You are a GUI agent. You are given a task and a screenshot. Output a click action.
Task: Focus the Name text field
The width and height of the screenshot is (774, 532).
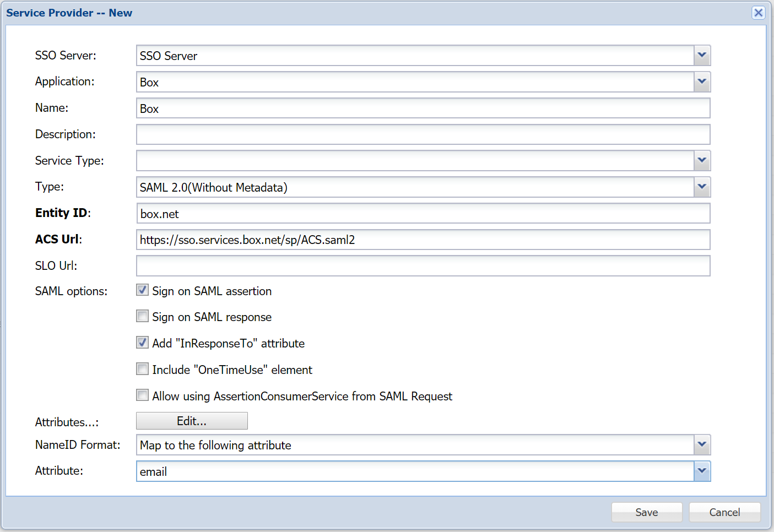423,108
